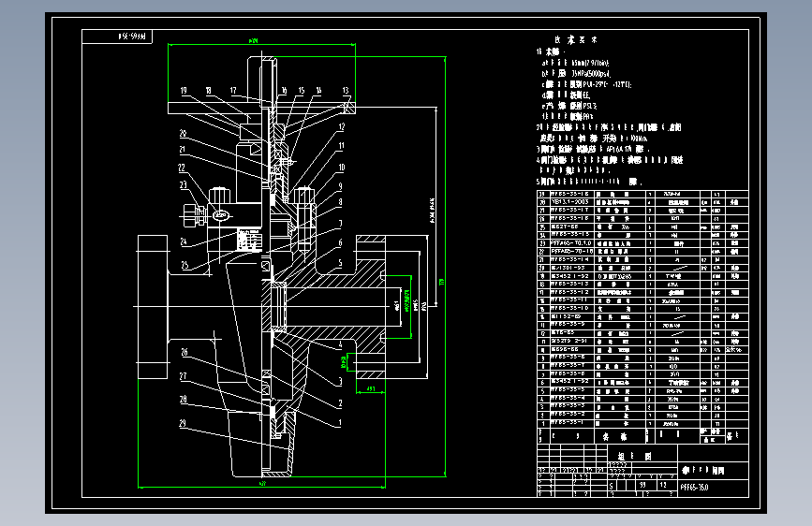Click callout number 21 on the valve drawing
Screen dimensions: 812x526
[x=183, y=149]
